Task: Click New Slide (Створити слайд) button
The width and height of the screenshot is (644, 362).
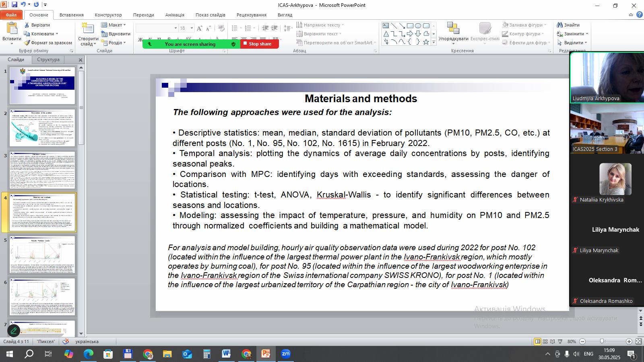Action: 88,34
